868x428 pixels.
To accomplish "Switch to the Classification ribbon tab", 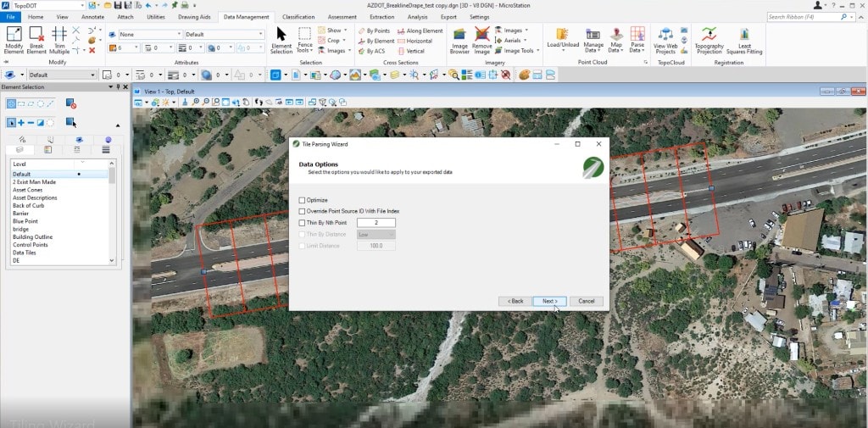I will (298, 17).
